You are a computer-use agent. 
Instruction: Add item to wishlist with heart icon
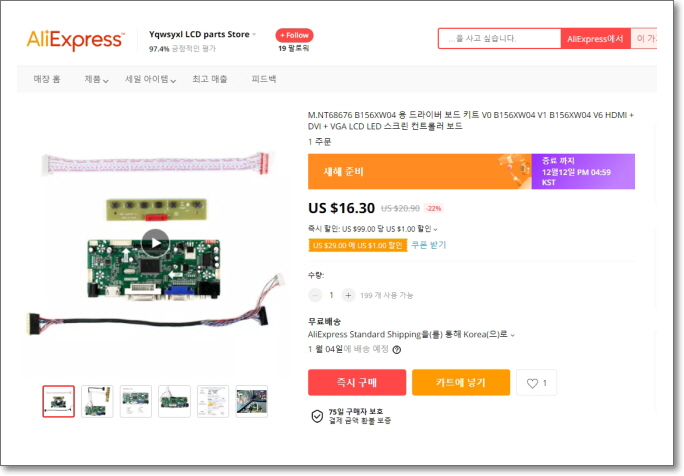point(536,383)
